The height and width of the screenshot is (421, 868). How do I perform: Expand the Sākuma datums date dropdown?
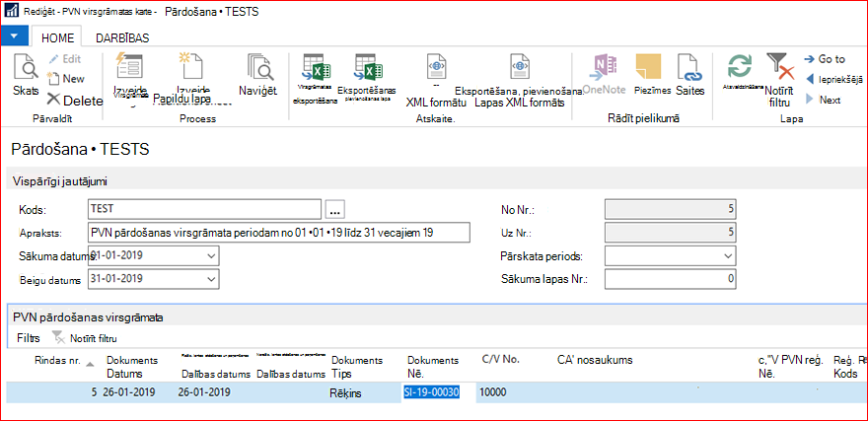tap(211, 255)
